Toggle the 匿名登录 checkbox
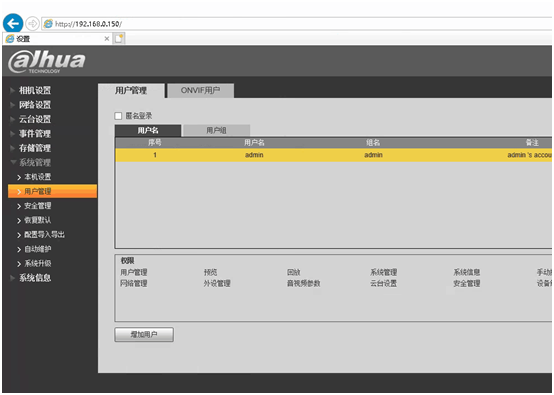The width and height of the screenshot is (554, 395). coord(118,116)
